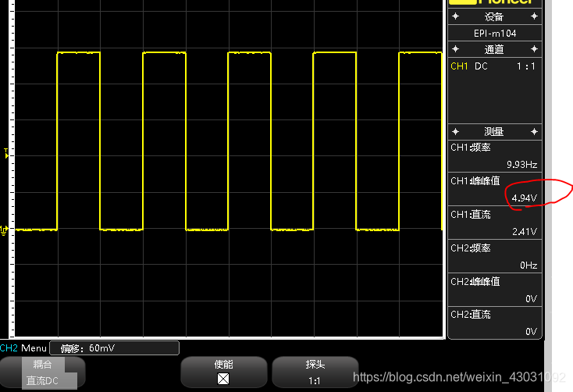Image resolution: width=573 pixels, height=392 pixels.
Task: Open the 测量 measurement section header
Action: tap(495, 132)
